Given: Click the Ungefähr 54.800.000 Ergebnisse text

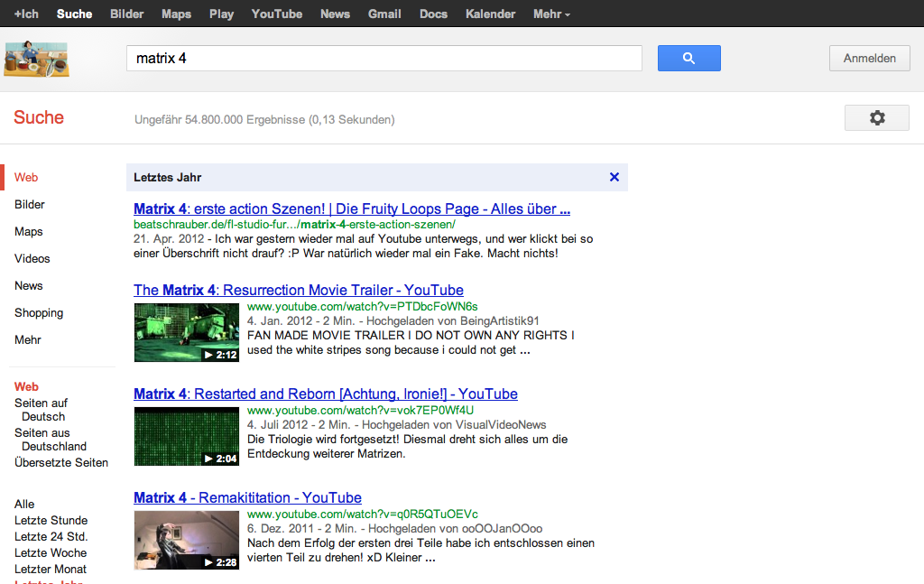Looking at the screenshot, I should click(x=264, y=120).
